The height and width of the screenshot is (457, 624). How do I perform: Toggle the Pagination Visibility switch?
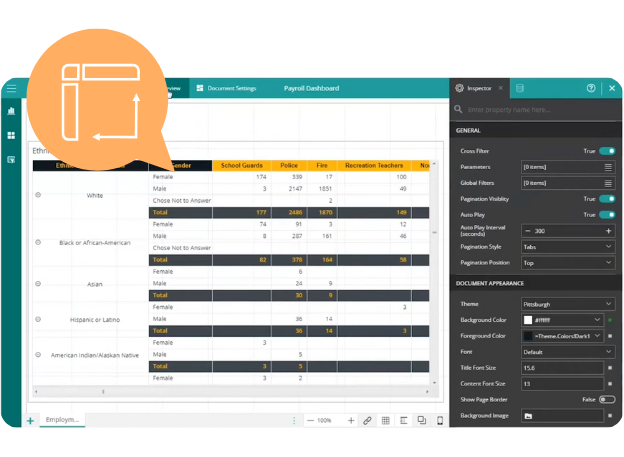point(607,199)
